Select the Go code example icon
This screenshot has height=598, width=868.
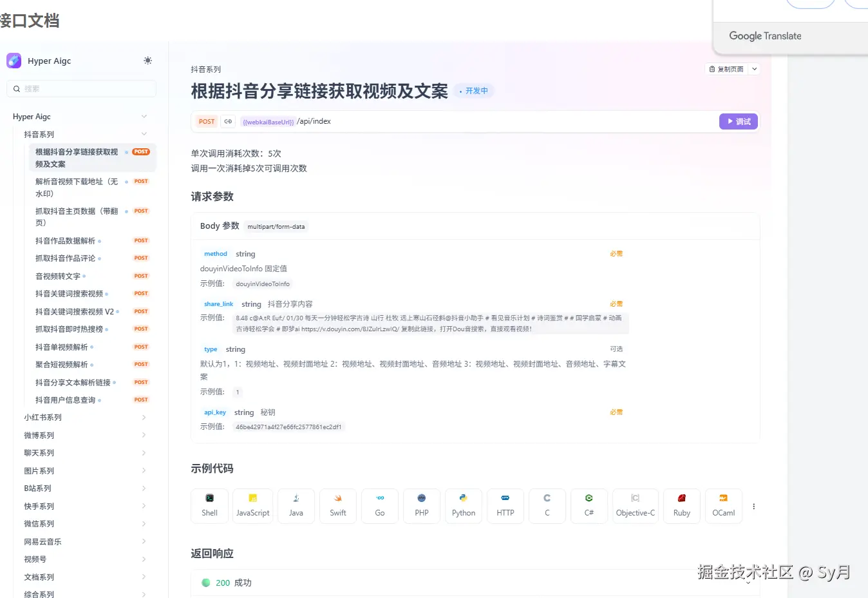[380, 506]
